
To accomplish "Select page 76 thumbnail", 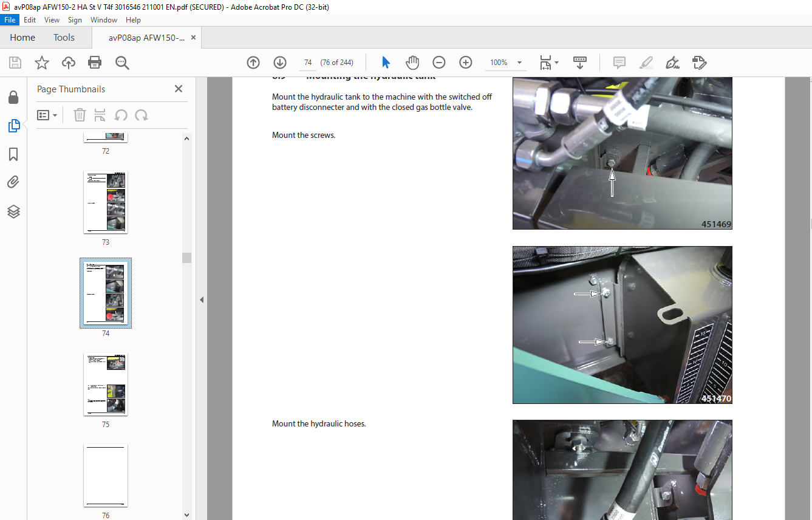I will [106, 476].
